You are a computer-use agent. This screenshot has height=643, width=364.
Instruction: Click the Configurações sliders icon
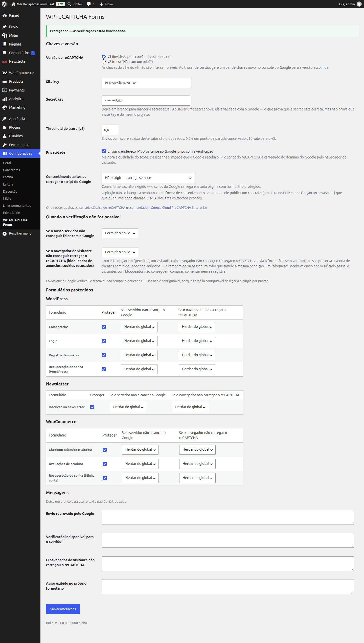pyautogui.click(x=5, y=153)
